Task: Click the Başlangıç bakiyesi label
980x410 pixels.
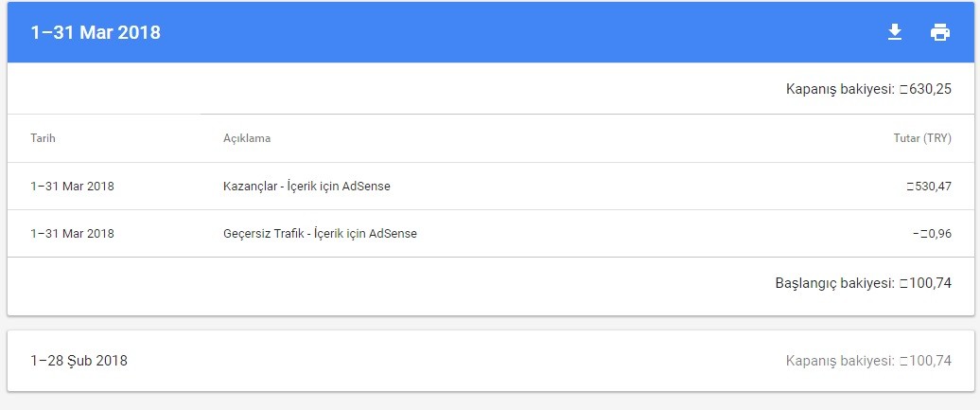Action: 835,283
